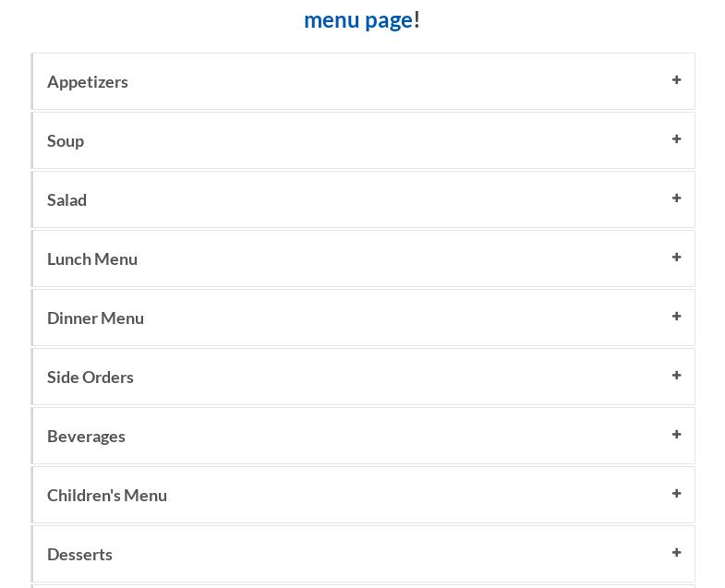Click the plus icon beside Salad
This screenshot has width=725, height=588.
tap(676, 198)
